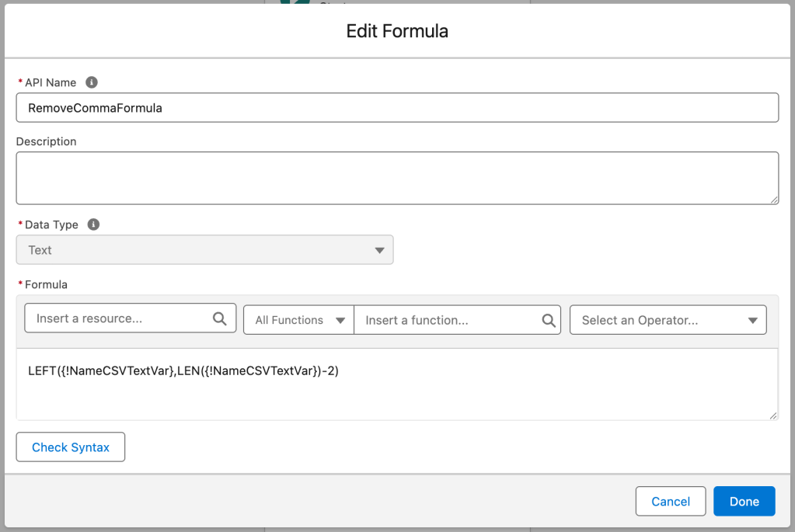Click the Check Syntax button
795x532 pixels.
pyautogui.click(x=70, y=447)
